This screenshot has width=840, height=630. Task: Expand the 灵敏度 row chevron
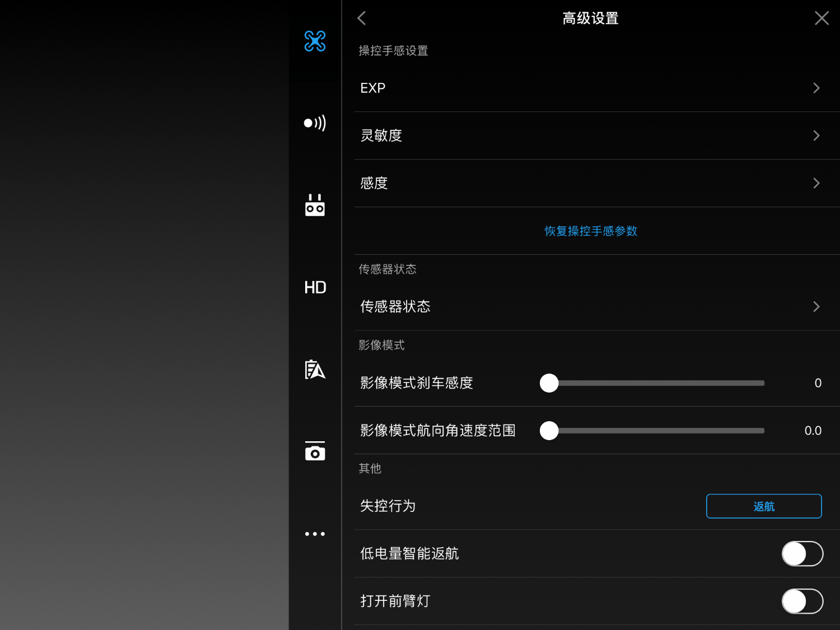pos(816,136)
